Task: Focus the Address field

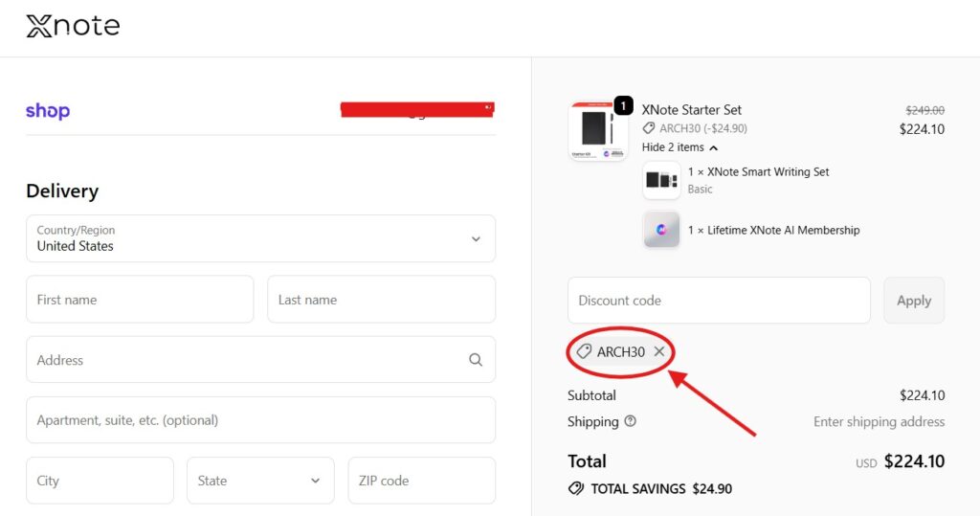Action: 260,360
